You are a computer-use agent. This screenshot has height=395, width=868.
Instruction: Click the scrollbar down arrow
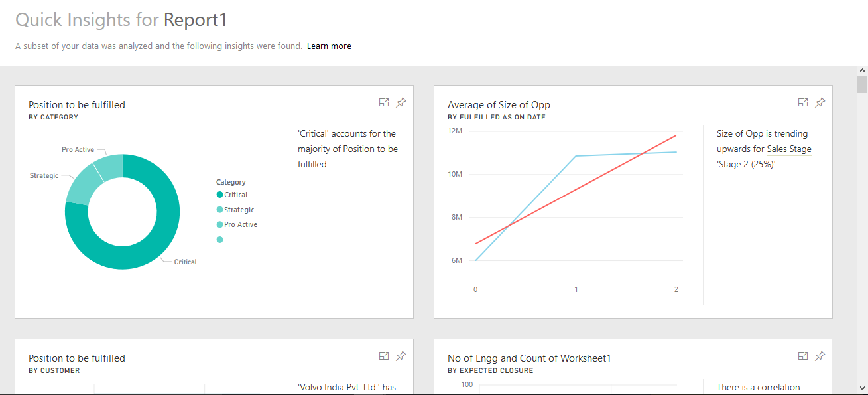pyautogui.click(x=862, y=388)
